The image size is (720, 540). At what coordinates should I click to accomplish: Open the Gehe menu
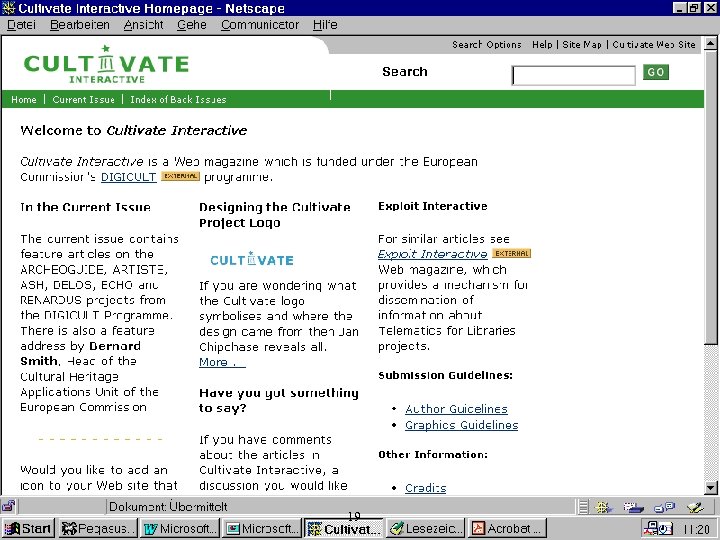click(191, 25)
